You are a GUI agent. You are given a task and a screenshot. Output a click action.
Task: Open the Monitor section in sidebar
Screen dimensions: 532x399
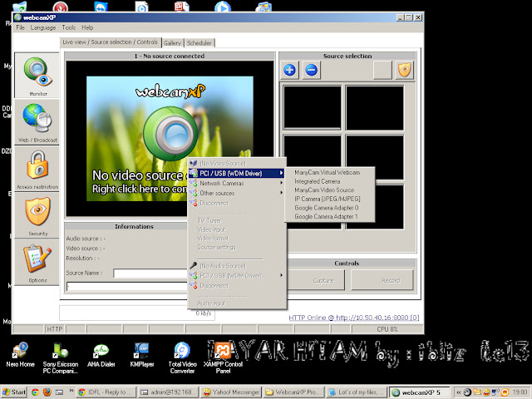[x=37, y=75]
